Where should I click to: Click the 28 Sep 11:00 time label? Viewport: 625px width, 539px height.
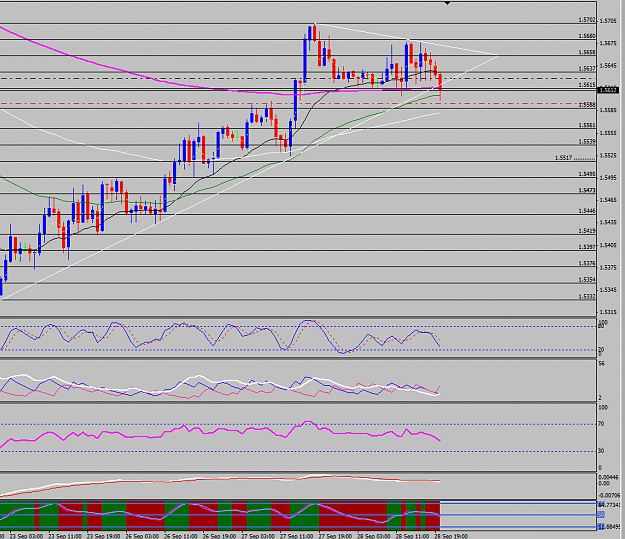pyautogui.click(x=413, y=536)
